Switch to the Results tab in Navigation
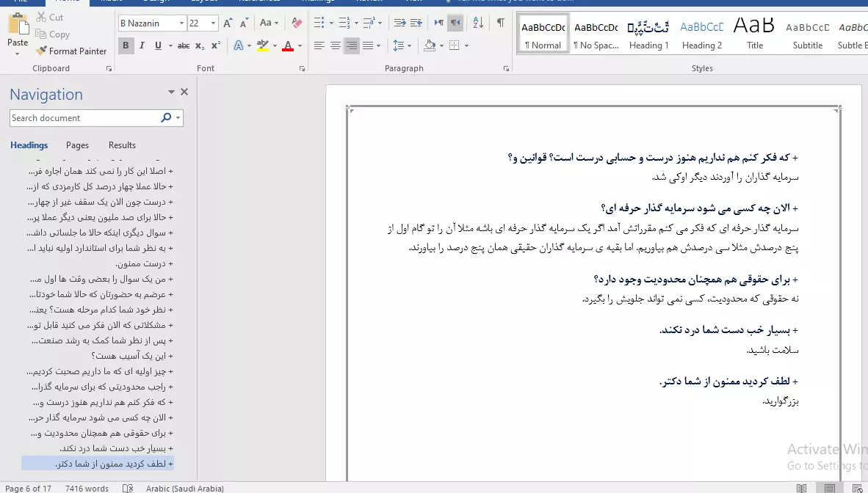The image size is (868, 493). coord(122,145)
